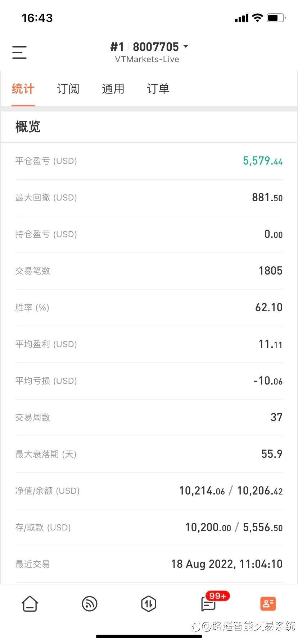Tap the Wi-Fi status icon
The height and width of the screenshot is (644, 298).
click(x=257, y=18)
